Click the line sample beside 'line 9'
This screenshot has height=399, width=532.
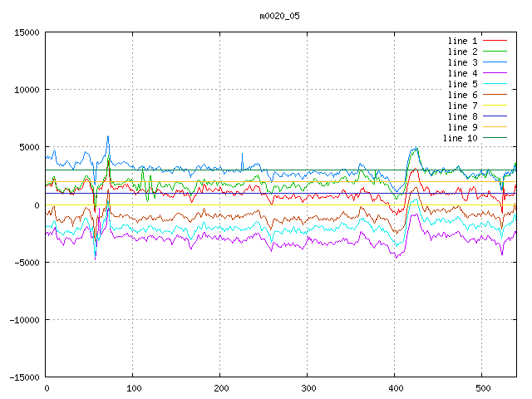pyautogui.click(x=495, y=127)
